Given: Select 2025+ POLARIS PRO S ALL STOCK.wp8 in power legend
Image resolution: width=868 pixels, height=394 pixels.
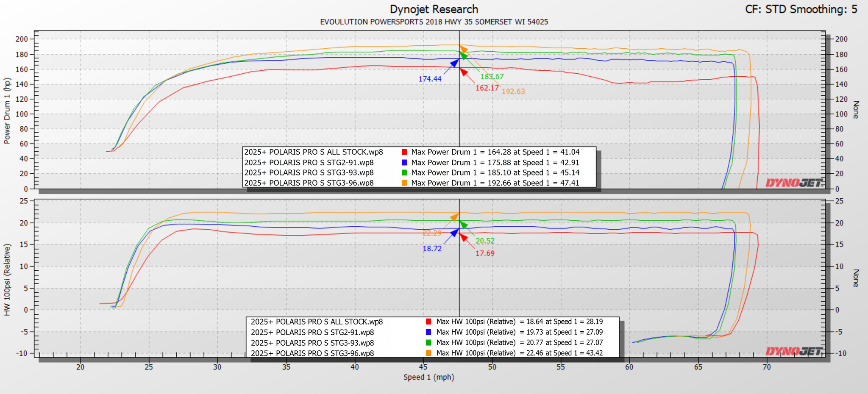Looking at the screenshot, I should (314, 152).
